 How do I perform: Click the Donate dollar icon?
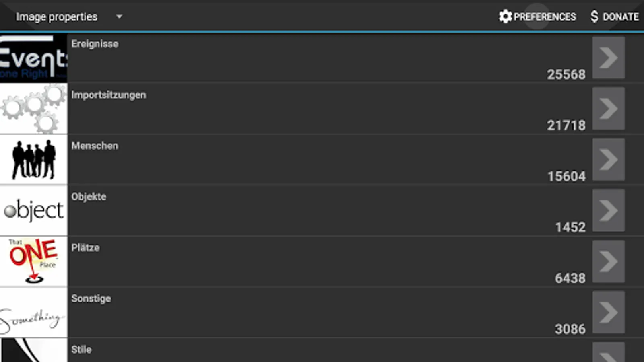pyautogui.click(x=594, y=16)
